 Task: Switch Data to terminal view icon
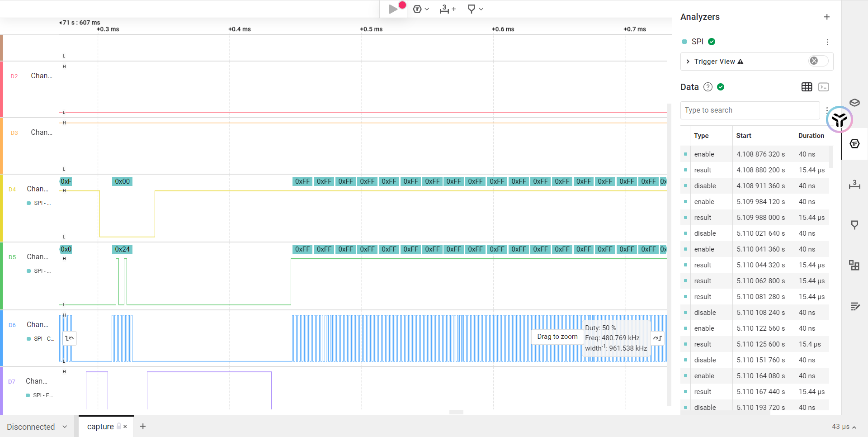click(824, 87)
